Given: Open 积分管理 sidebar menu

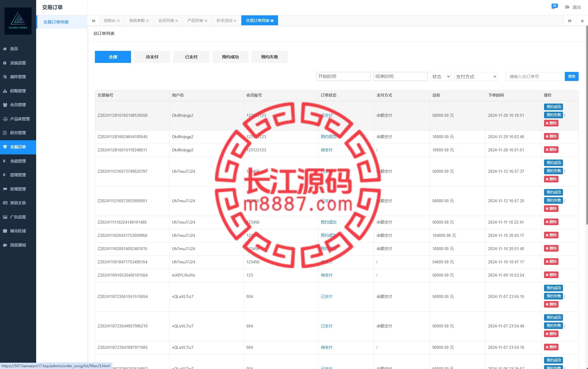Looking at the screenshot, I should 18,133.
